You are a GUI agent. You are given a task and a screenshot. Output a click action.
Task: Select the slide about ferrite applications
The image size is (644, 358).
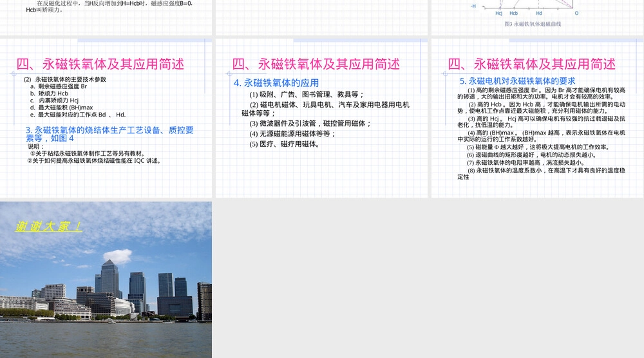321,118
